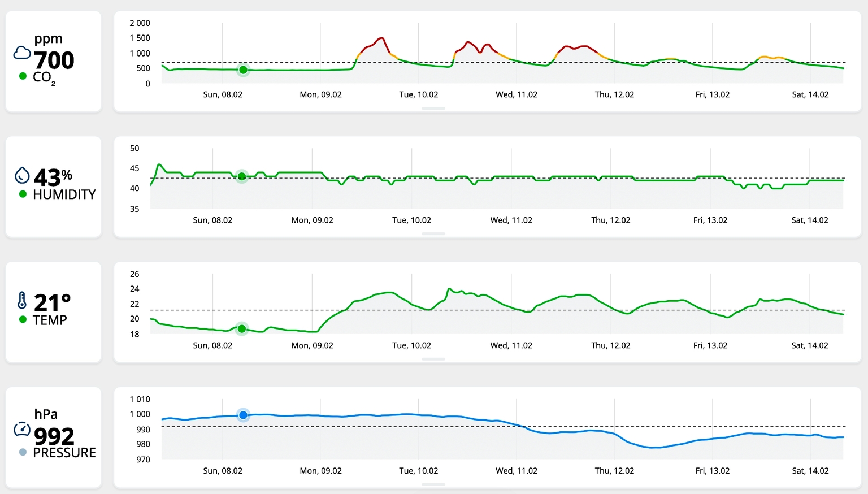The width and height of the screenshot is (868, 494).
Task: Expand the humidity chart using its bottom handle
Action: point(433,233)
